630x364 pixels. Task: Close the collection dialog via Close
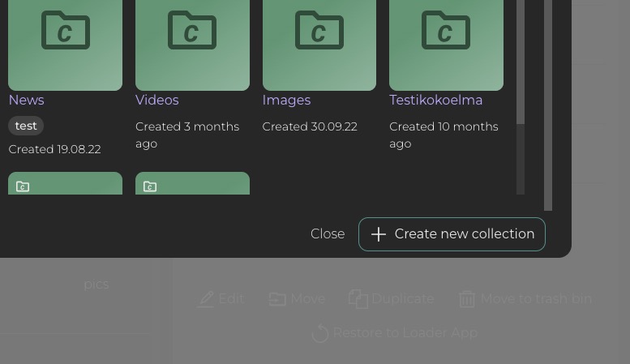[x=328, y=233]
